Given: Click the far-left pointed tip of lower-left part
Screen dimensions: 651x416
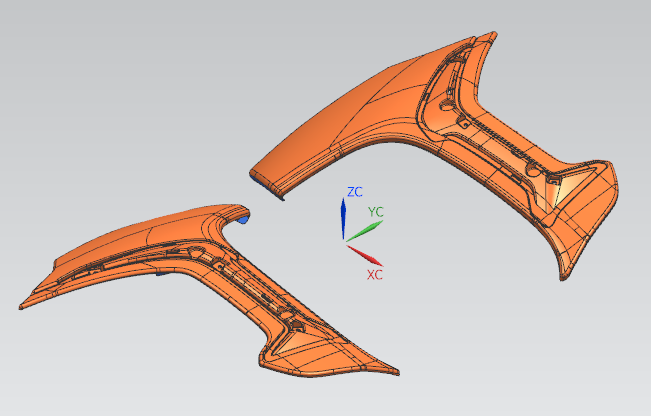Looking at the screenshot, I should tap(22, 305).
